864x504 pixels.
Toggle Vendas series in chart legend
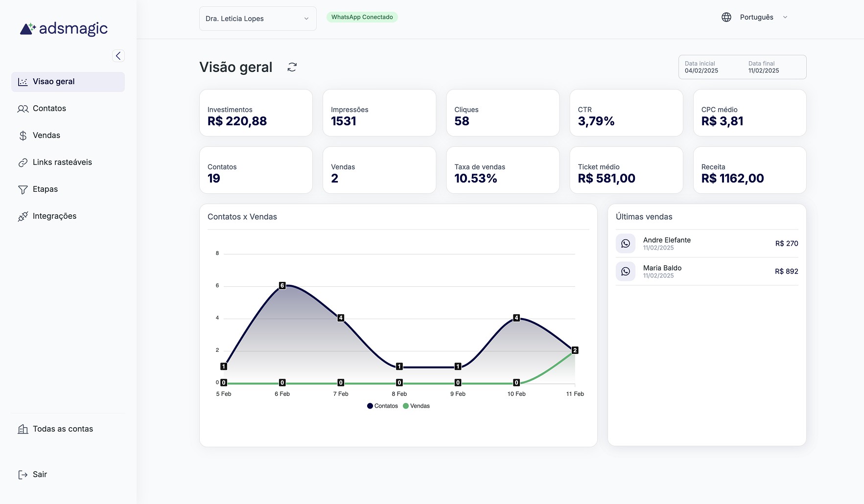click(417, 406)
